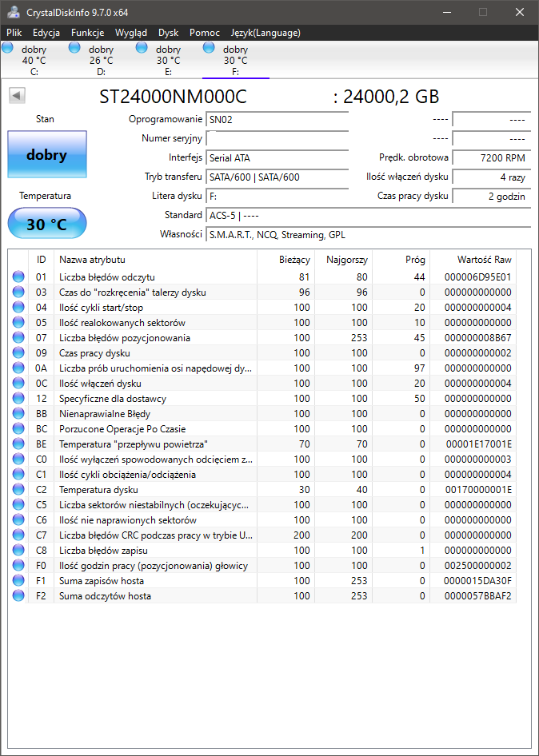Open the Język(Language) menu

coord(266,33)
